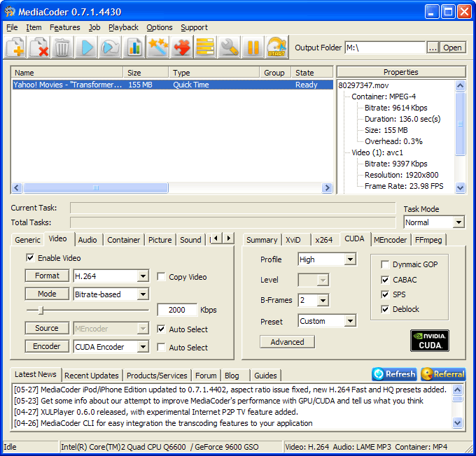Uncheck the Enable Video checkbox
Screen dimensions: 476x456
[30, 258]
